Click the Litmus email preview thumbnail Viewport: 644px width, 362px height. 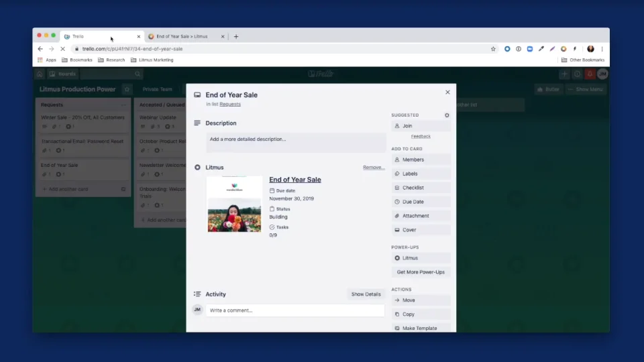(234, 204)
